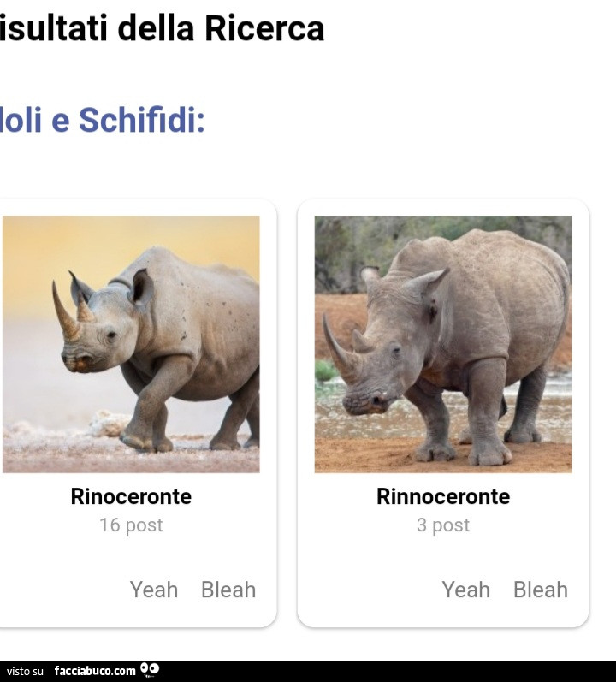Click the "3 post" count
The height and width of the screenshot is (682, 616).
pyautogui.click(x=443, y=525)
